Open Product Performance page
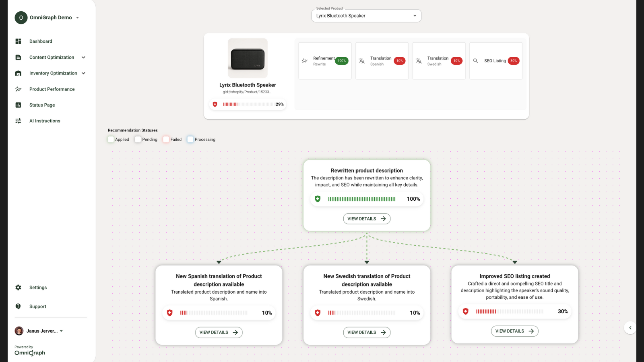 pyautogui.click(x=52, y=89)
